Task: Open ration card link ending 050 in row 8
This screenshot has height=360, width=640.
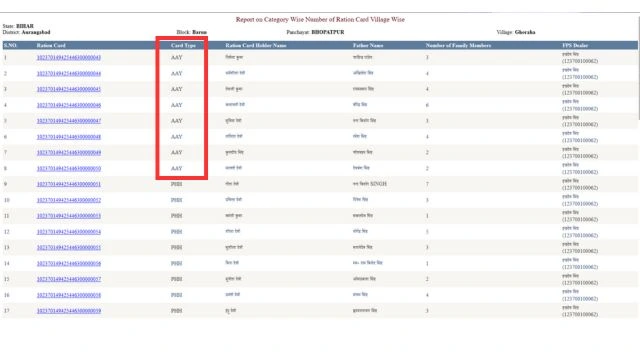Action: [69, 169]
